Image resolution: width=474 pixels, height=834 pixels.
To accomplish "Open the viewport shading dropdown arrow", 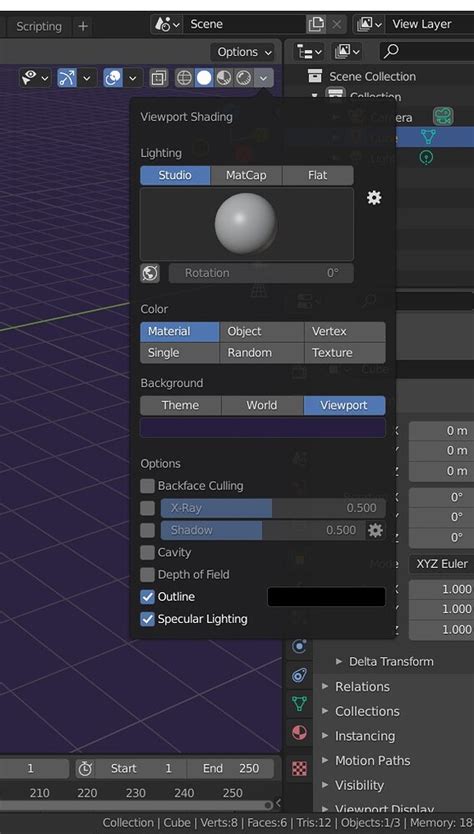I will (263, 78).
